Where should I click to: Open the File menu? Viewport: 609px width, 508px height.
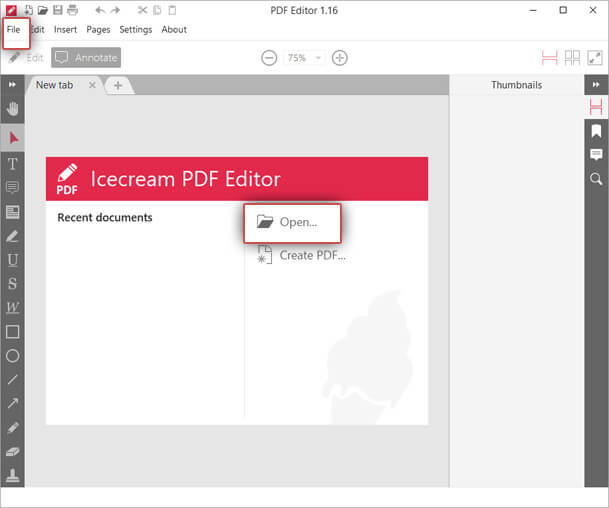[14, 29]
